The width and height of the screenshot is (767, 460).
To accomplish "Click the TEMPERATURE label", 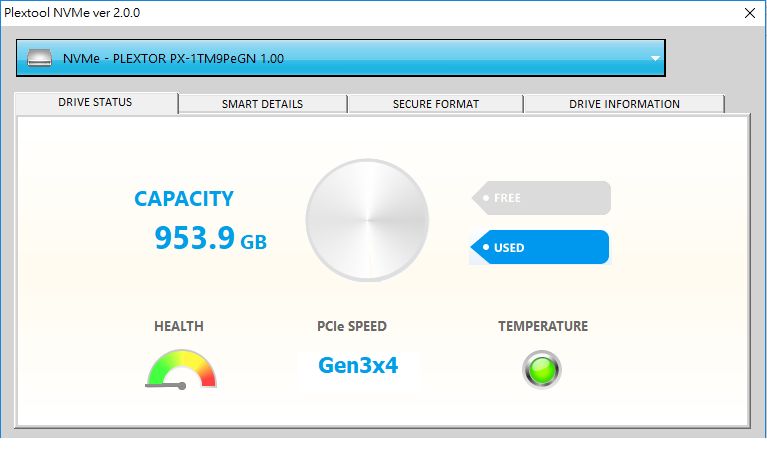I will pyautogui.click(x=543, y=326).
